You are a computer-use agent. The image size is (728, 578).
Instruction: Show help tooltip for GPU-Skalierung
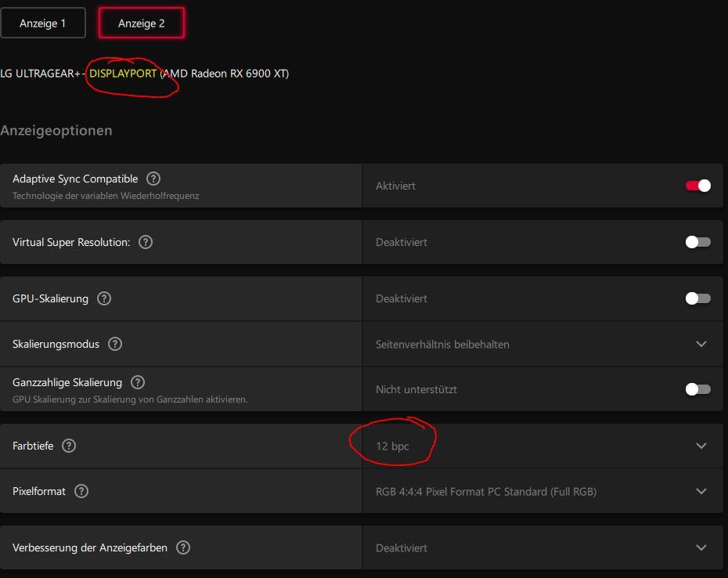(x=104, y=298)
